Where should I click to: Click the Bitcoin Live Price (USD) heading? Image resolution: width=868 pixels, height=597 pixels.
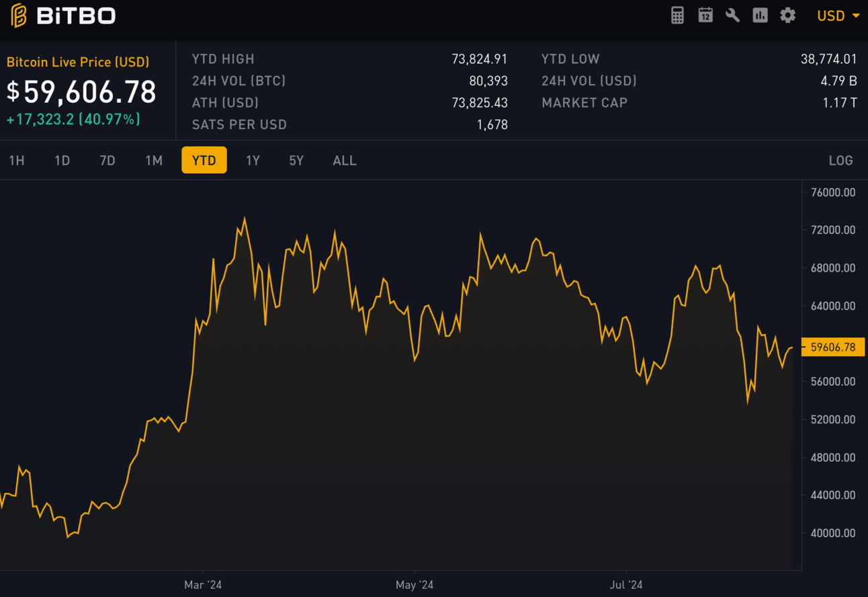pos(78,62)
